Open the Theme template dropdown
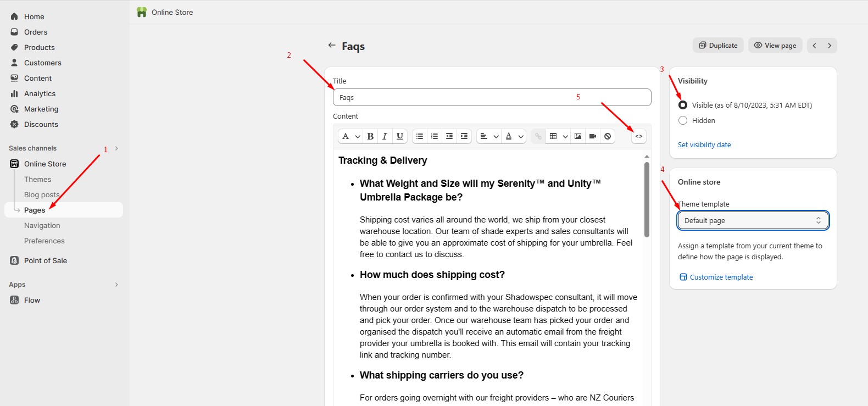Image resolution: width=868 pixels, height=406 pixels. click(x=753, y=220)
